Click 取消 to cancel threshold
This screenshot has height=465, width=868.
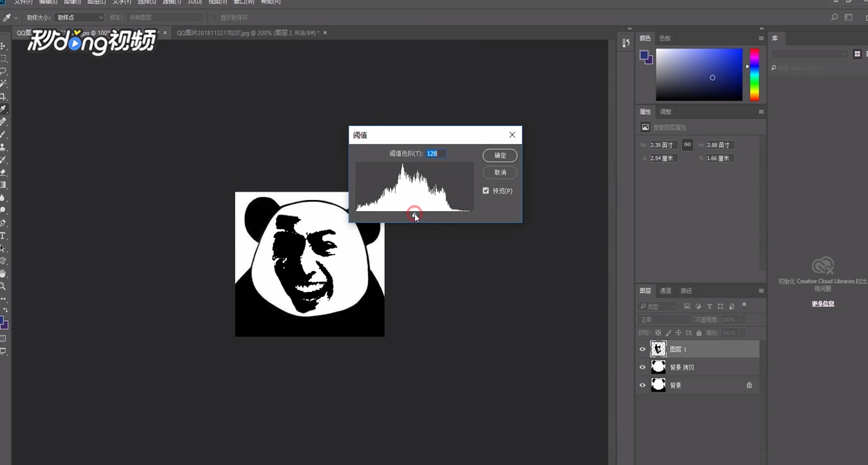[500, 172]
